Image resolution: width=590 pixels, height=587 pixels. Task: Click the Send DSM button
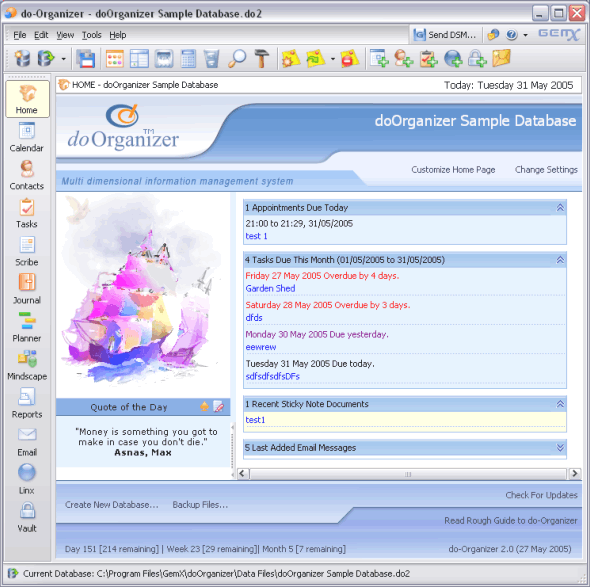pyautogui.click(x=445, y=35)
